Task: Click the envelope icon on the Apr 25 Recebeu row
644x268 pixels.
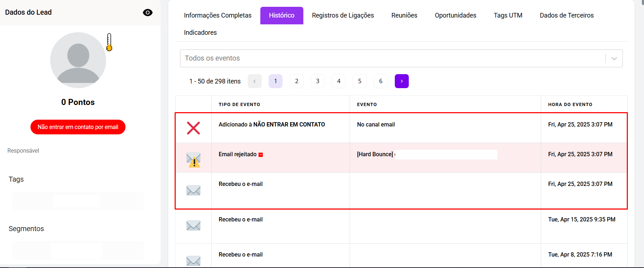Action: [193, 190]
